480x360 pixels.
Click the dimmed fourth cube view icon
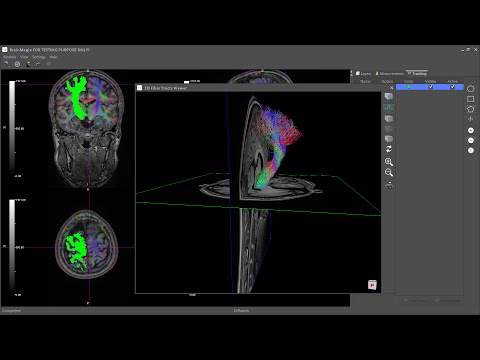389,129
